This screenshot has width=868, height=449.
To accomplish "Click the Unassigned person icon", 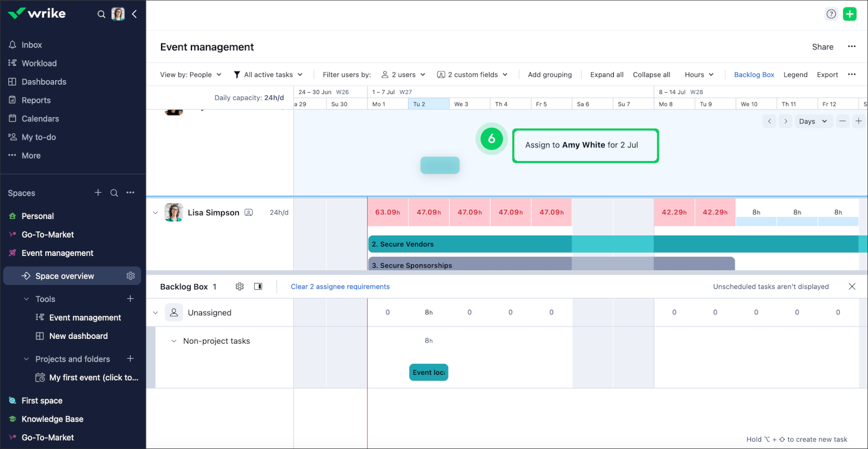I will (174, 313).
